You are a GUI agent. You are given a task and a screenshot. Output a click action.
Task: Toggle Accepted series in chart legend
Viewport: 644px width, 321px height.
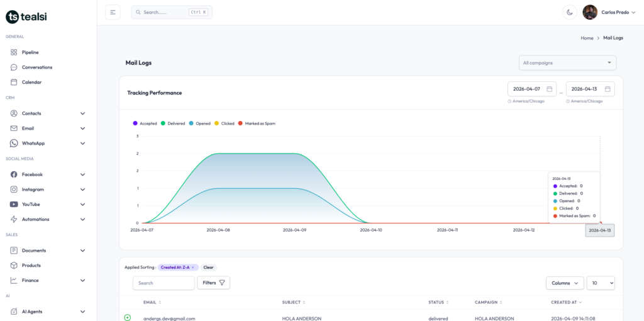145,123
